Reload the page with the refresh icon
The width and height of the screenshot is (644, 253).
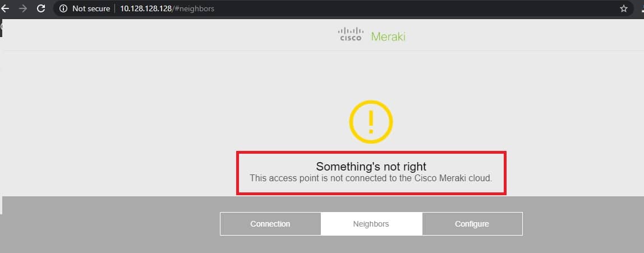pyautogui.click(x=40, y=8)
